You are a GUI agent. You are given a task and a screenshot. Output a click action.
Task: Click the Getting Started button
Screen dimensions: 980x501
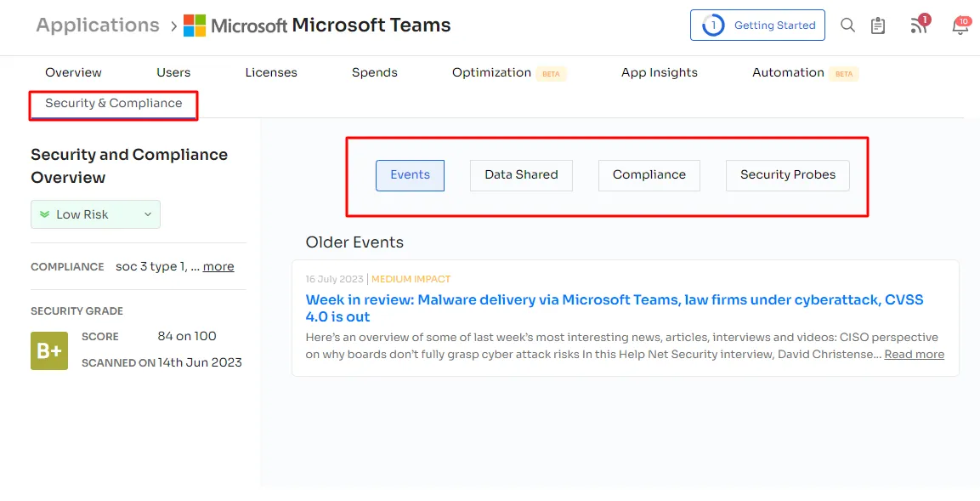(757, 25)
